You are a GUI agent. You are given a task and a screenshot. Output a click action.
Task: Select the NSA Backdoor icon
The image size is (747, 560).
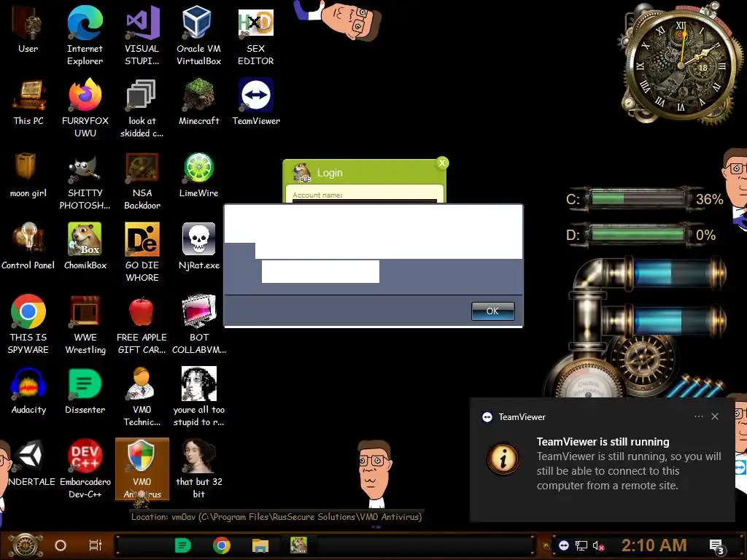pos(142,180)
